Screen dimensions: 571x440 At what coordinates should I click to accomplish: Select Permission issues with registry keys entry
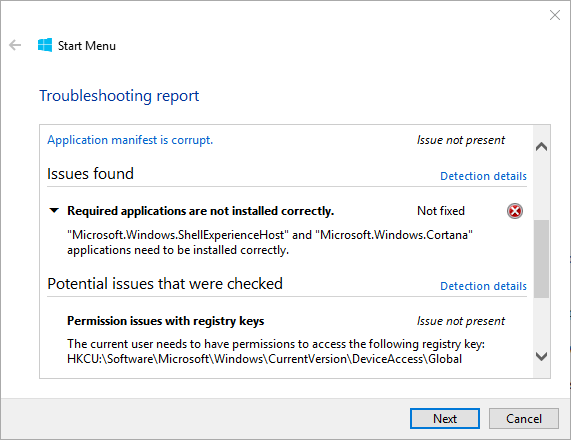[x=166, y=321]
